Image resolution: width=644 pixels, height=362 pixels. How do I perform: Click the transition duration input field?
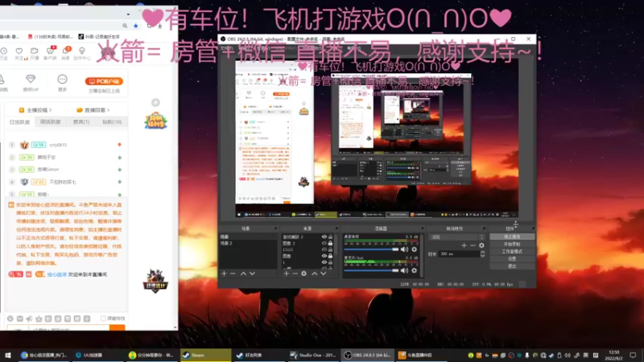click(459, 254)
